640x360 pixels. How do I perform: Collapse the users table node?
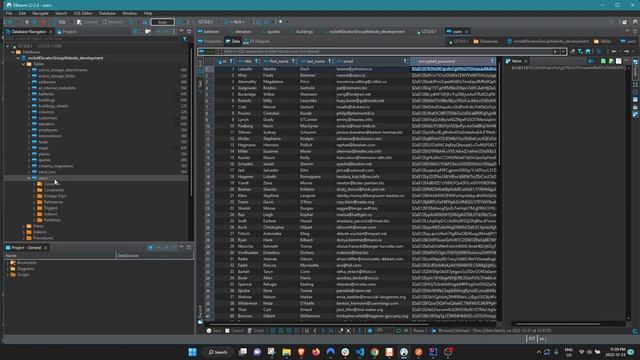pyautogui.click(x=29, y=178)
